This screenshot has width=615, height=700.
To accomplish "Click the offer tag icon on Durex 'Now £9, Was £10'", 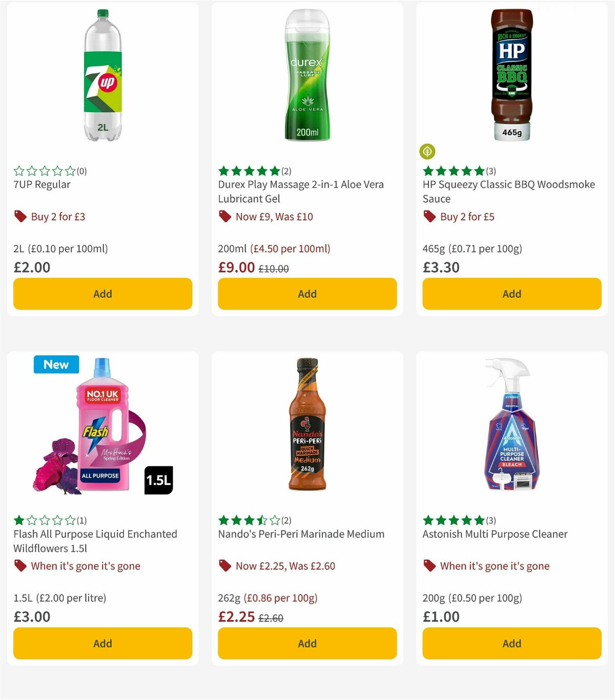I will pos(224,216).
